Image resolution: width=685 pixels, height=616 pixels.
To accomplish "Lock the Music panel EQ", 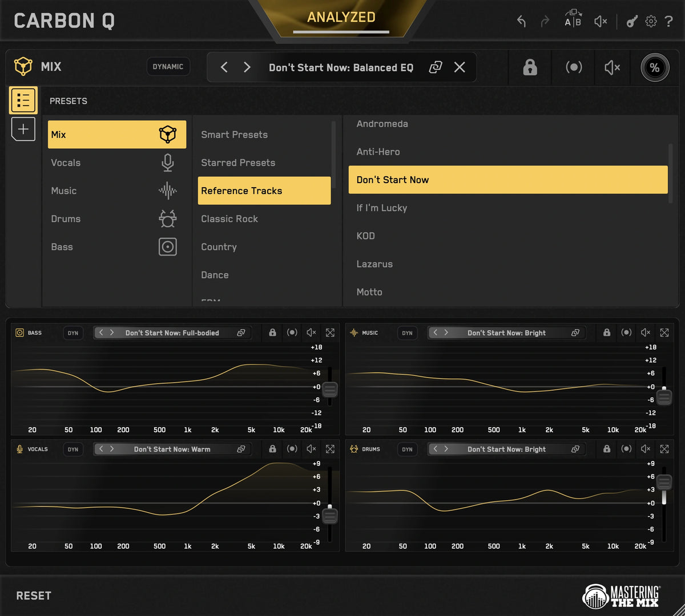I will tap(607, 333).
